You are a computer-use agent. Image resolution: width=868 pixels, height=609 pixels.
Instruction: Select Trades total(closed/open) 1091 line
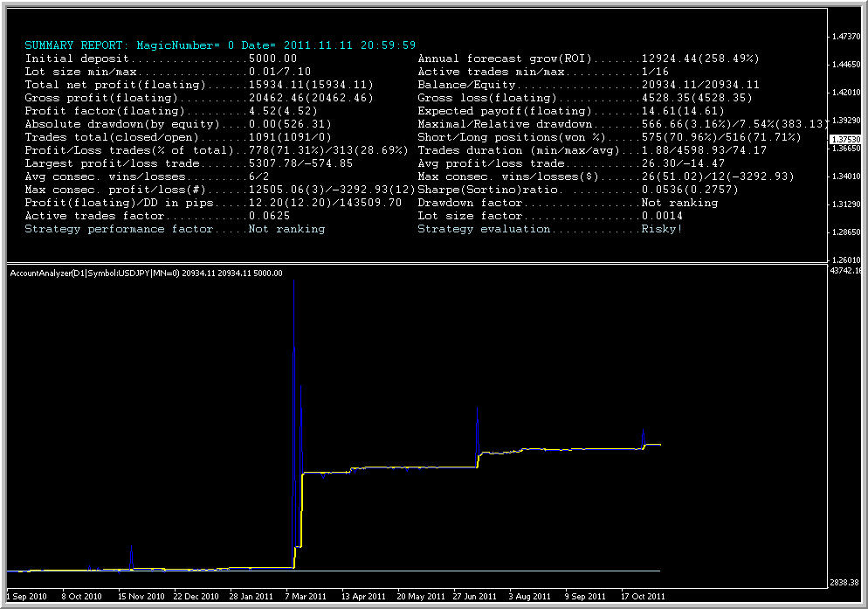coord(178,137)
